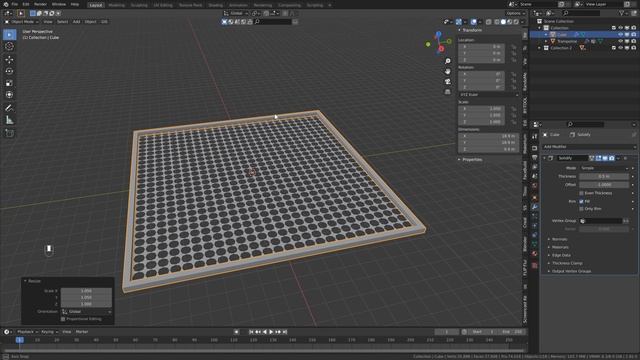
Task: Enable the Even Thickness checkbox
Action: point(582,193)
